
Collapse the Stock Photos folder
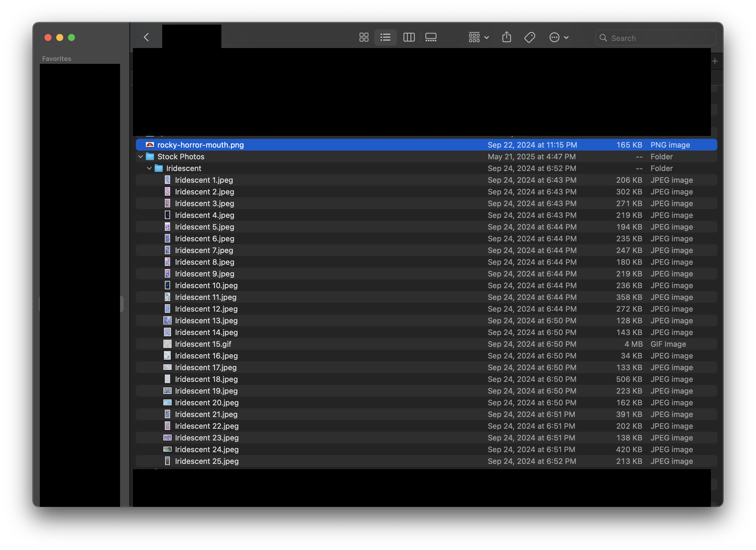(140, 157)
